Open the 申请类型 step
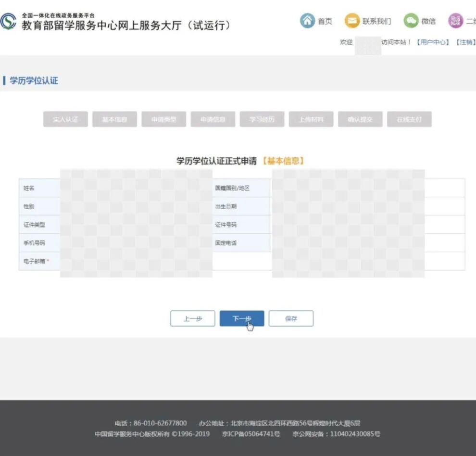Image resolution: width=476 pixels, height=456 pixels. (x=163, y=119)
